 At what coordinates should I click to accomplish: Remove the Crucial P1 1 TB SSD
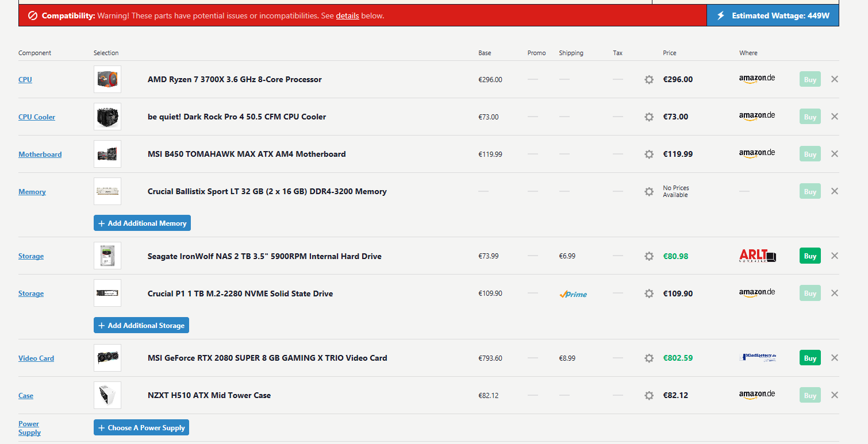click(x=835, y=293)
